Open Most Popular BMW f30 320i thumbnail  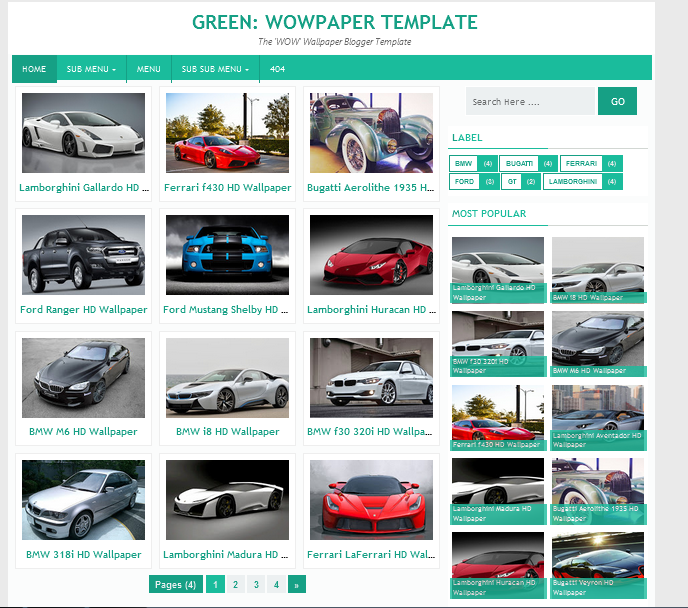coord(498,343)
